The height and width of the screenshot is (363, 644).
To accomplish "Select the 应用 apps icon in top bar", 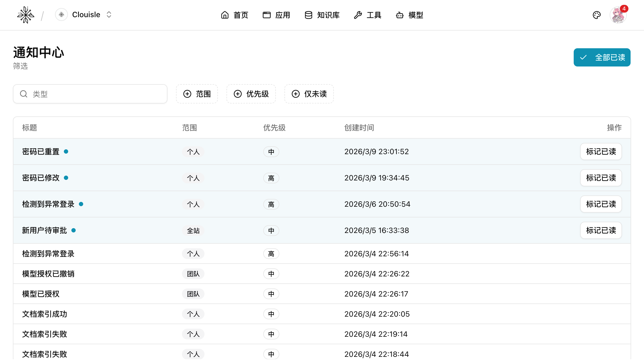I will click(x=266, y=15).
